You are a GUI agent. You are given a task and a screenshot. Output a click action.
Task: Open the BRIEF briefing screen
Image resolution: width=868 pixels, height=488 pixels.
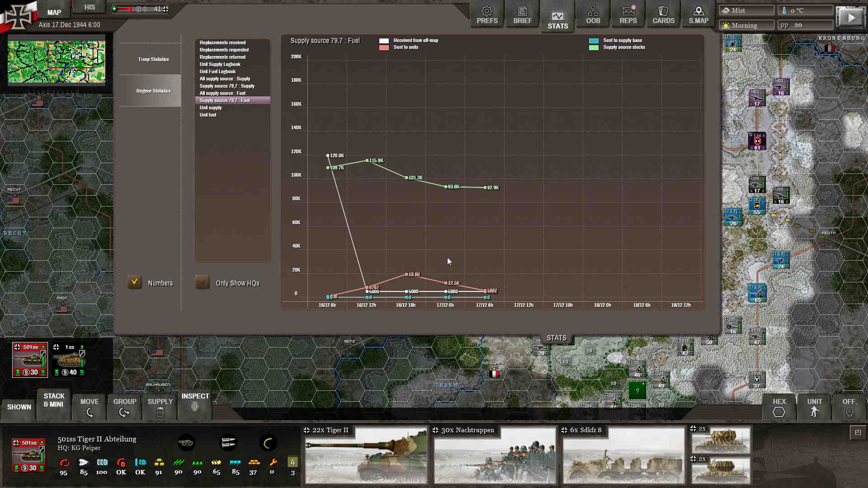pos(522,15)
